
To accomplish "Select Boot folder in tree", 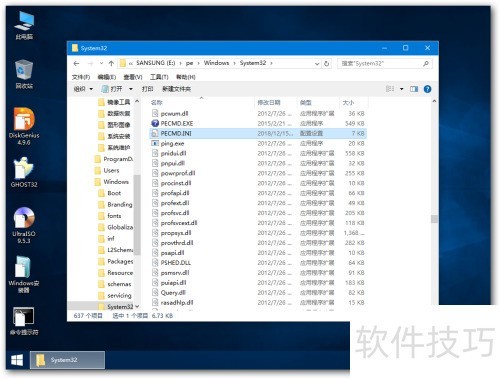I will coord(114,193).
